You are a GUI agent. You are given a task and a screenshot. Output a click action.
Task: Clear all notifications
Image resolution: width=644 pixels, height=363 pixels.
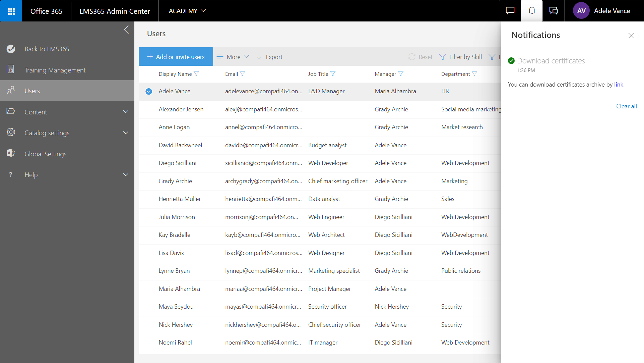tap(626, 106)
